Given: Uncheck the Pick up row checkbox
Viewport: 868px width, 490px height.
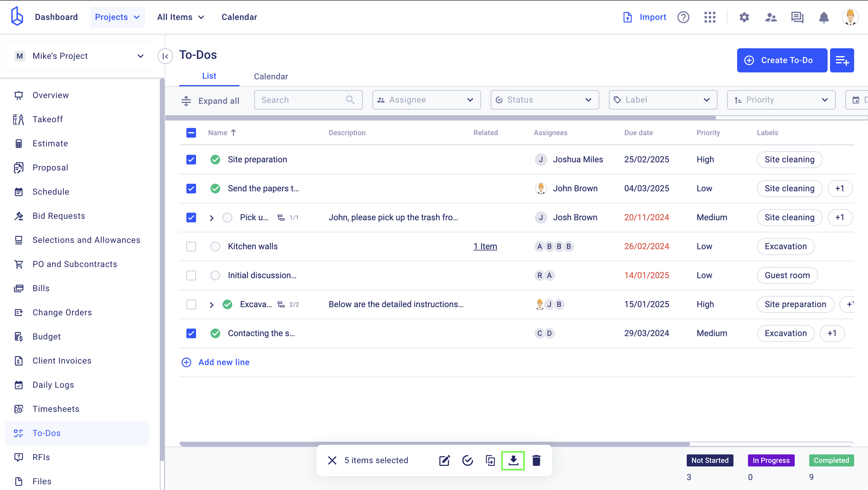Looking at the screenshot, I should pyautogui.click(x=191, y=217).
